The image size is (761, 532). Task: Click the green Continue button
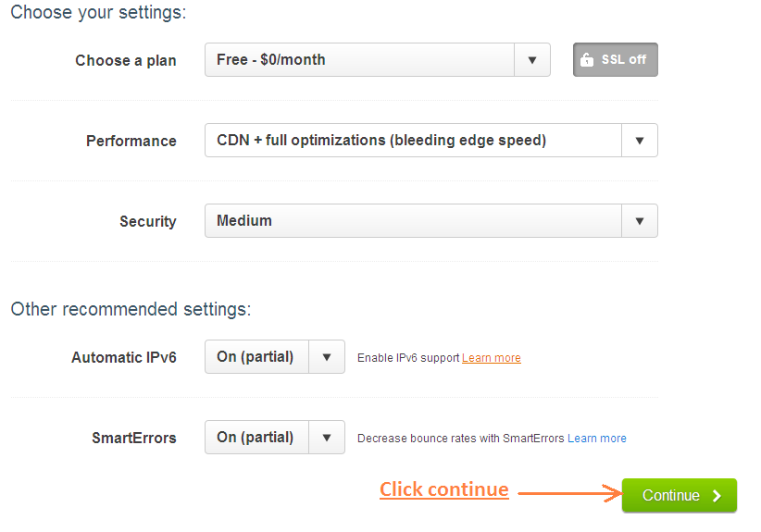point(680,495)
